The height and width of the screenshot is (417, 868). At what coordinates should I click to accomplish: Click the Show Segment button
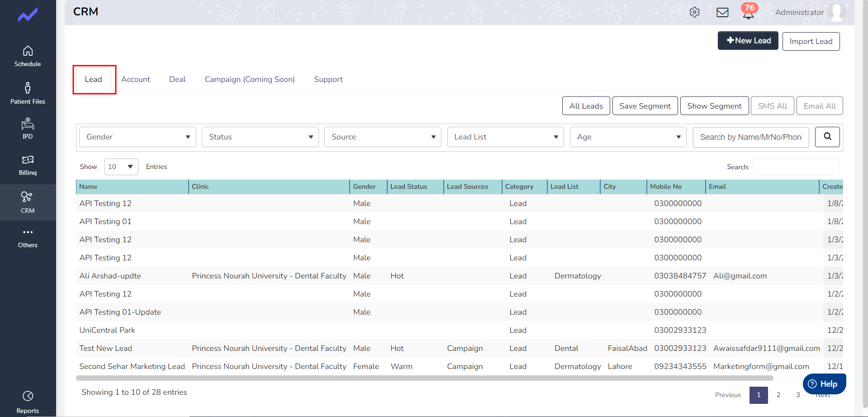pos(715,106)
